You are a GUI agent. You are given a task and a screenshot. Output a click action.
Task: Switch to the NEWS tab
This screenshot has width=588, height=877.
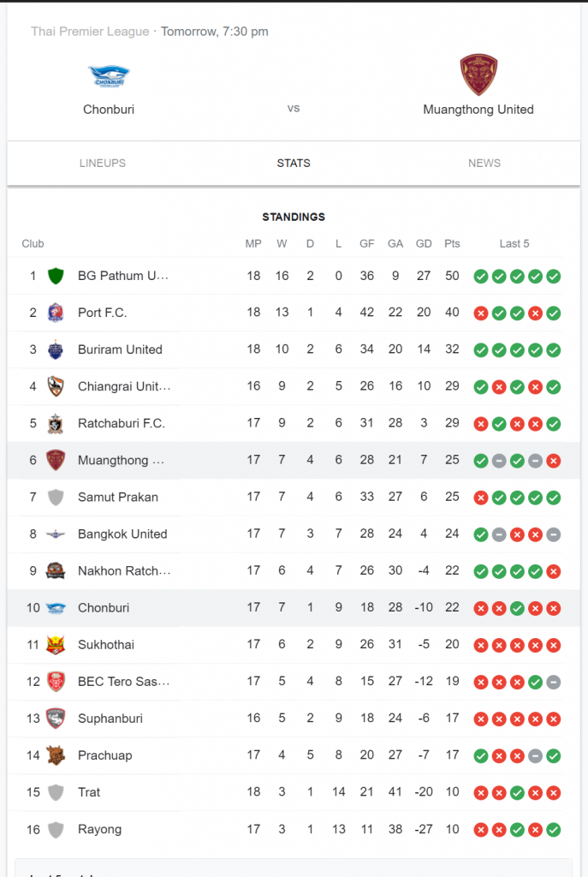click(x=484, y=164)
